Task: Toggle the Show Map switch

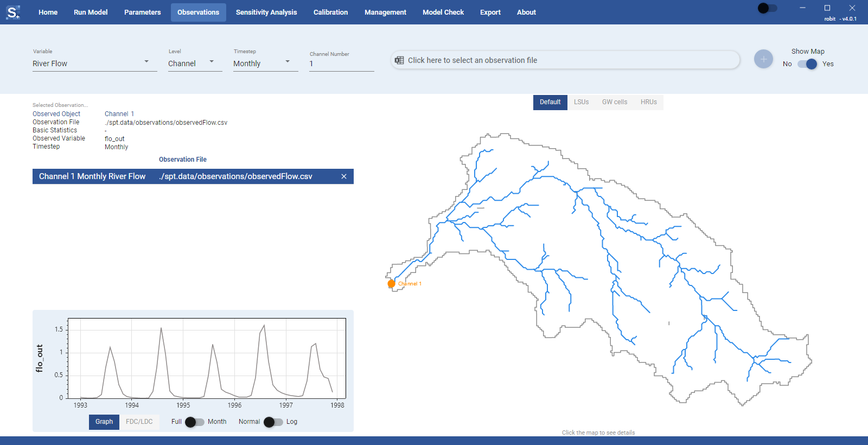Action: 807,64
